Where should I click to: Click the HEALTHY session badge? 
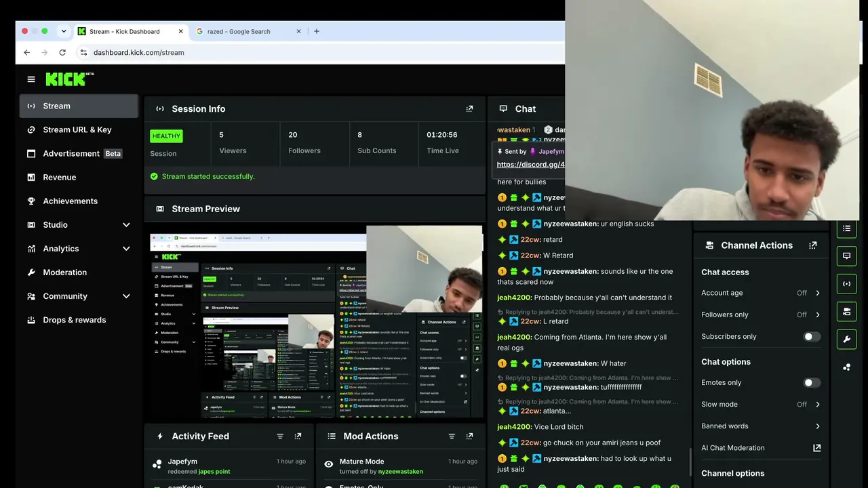(166, 136)
